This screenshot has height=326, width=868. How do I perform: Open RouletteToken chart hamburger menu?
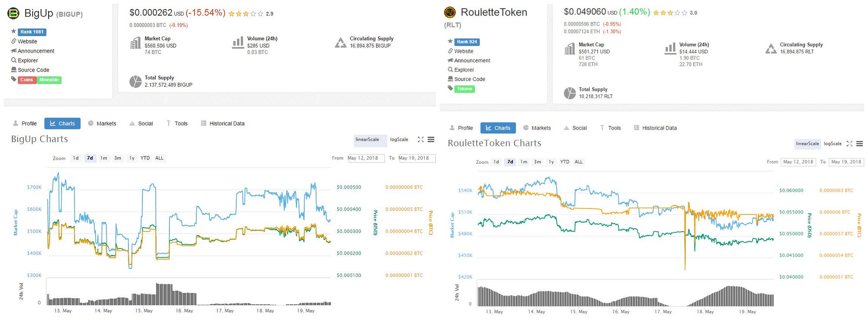coord(859,144)
